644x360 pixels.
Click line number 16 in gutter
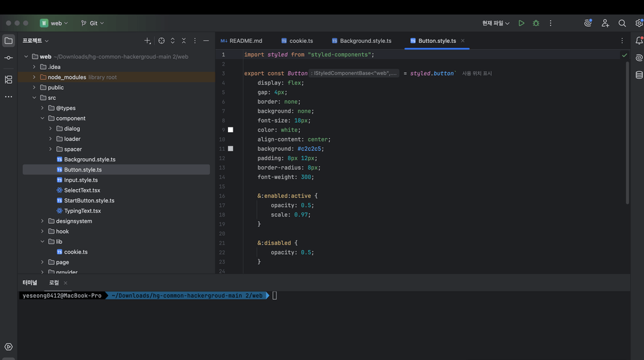(222, 196)
